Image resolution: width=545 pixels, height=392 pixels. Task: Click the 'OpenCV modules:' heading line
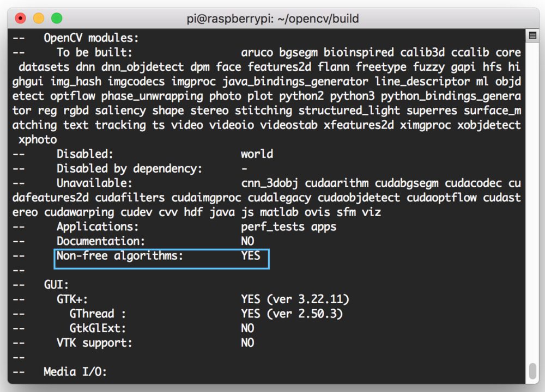pyautogui.click(x=91, y=38)
